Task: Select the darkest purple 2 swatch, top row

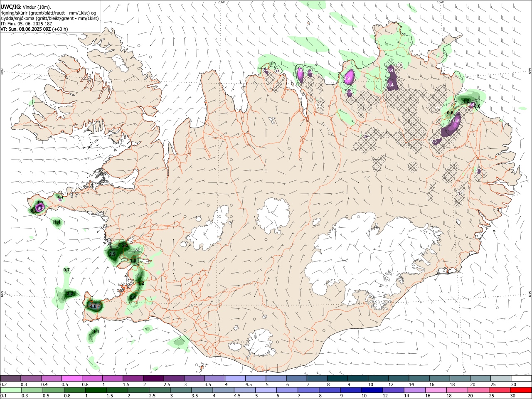Action: coord(153,379)
